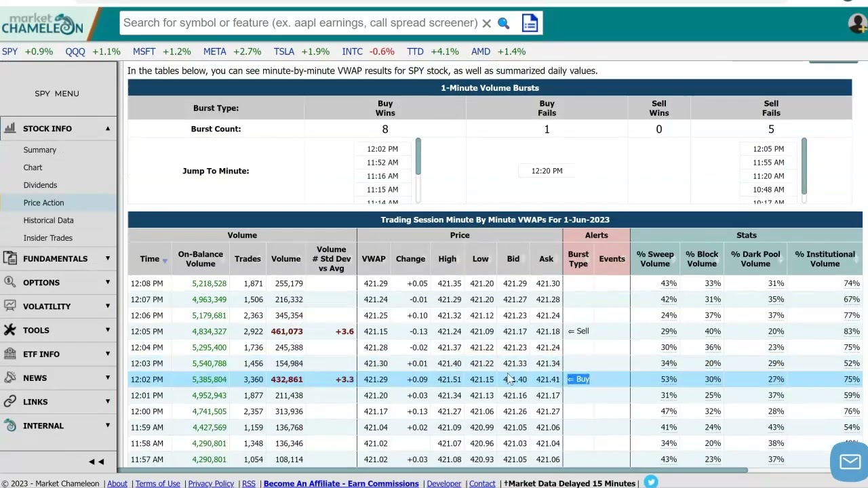Screen dimensions: 868x488
Task: Click the Fundamentals section icon
Action: coord(10,258)
